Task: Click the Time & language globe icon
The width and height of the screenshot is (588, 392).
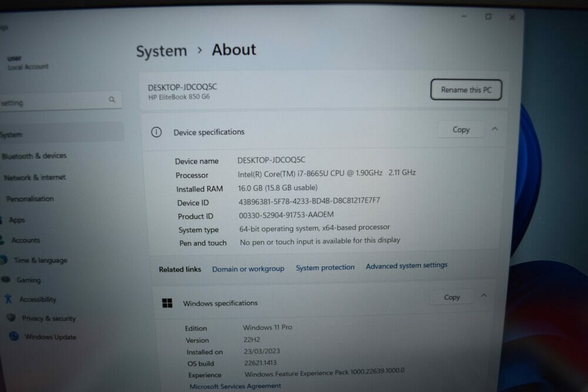Action: tap(4, 260)
